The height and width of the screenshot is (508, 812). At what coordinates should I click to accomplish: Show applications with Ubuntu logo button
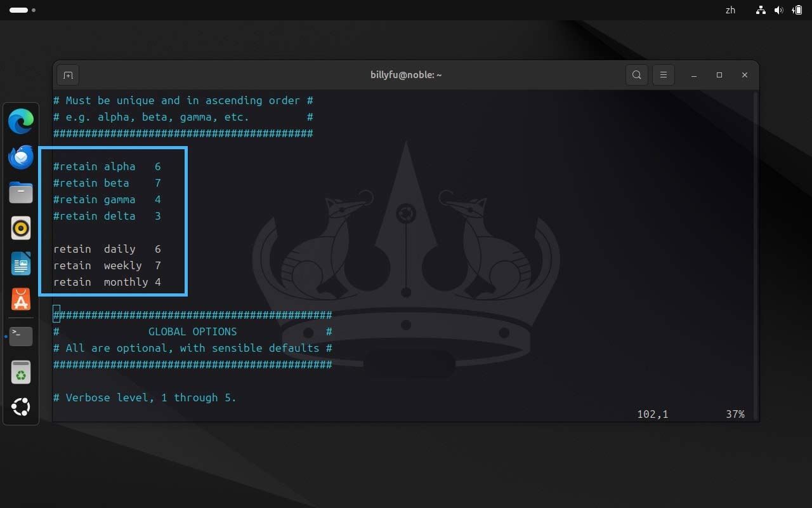(x=21, y=407)
